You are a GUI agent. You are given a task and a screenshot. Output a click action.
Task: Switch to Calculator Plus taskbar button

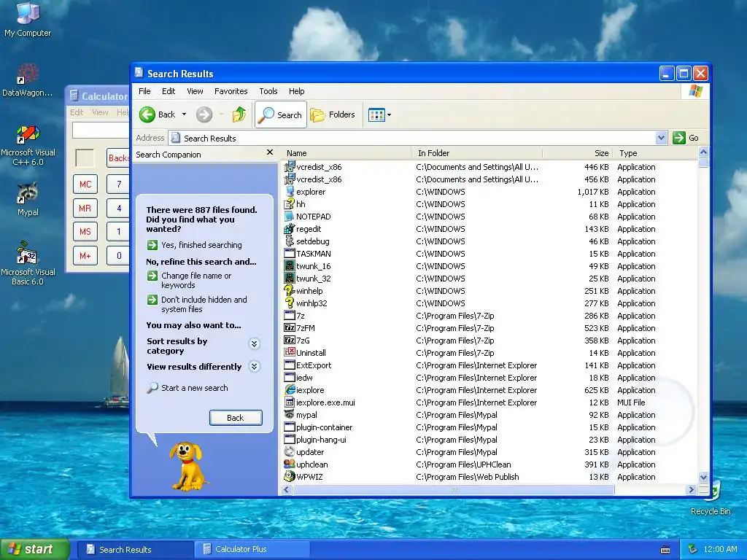point(251,549)
